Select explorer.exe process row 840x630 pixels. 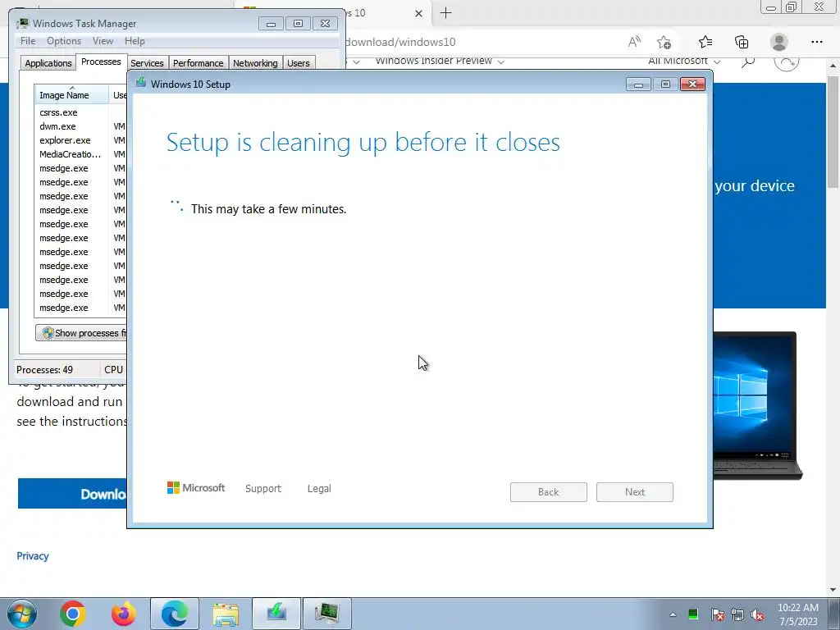pos(80,140)
